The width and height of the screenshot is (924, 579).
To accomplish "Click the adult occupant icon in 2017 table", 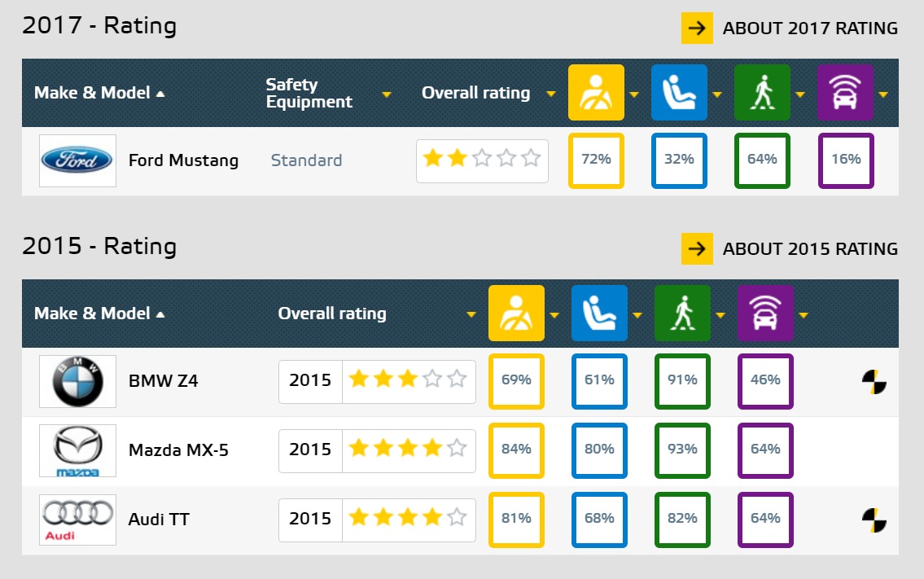I will click(x=596, y=93).
